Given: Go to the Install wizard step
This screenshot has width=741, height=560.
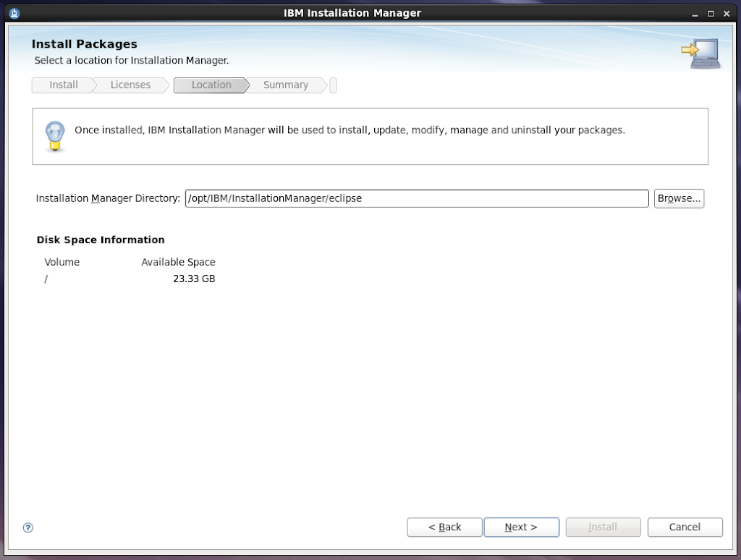Looking at the screenshot, I should point(63,85).
